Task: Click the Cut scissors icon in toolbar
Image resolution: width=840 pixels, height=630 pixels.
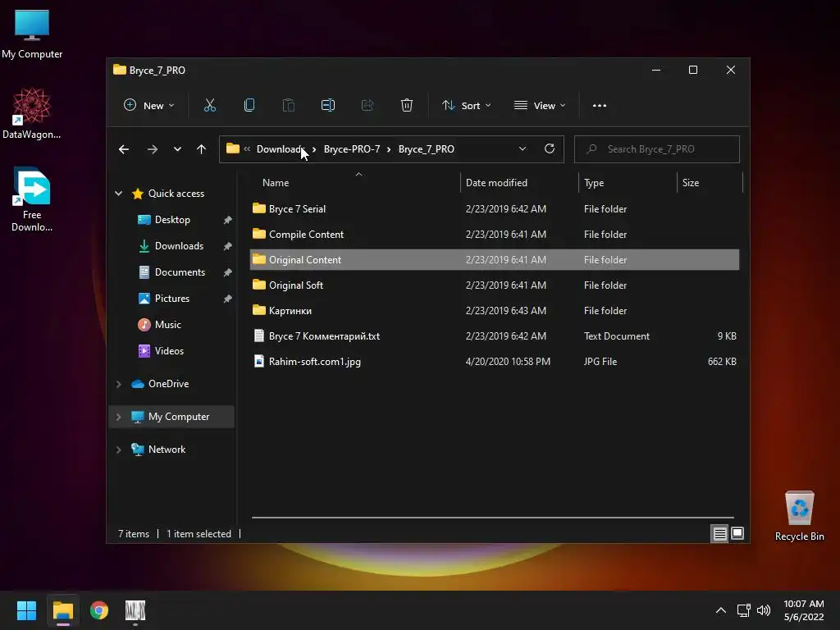Action: [209, 106]
